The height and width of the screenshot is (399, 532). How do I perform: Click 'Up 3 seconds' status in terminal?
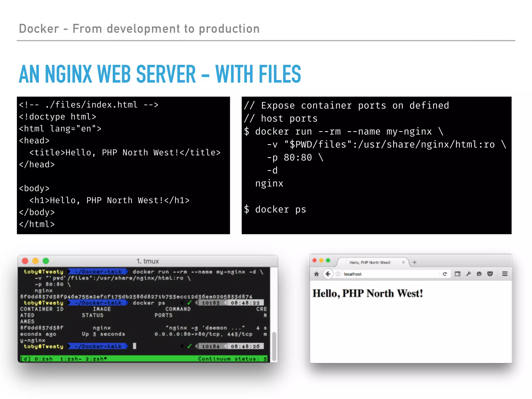coord(103,334)
